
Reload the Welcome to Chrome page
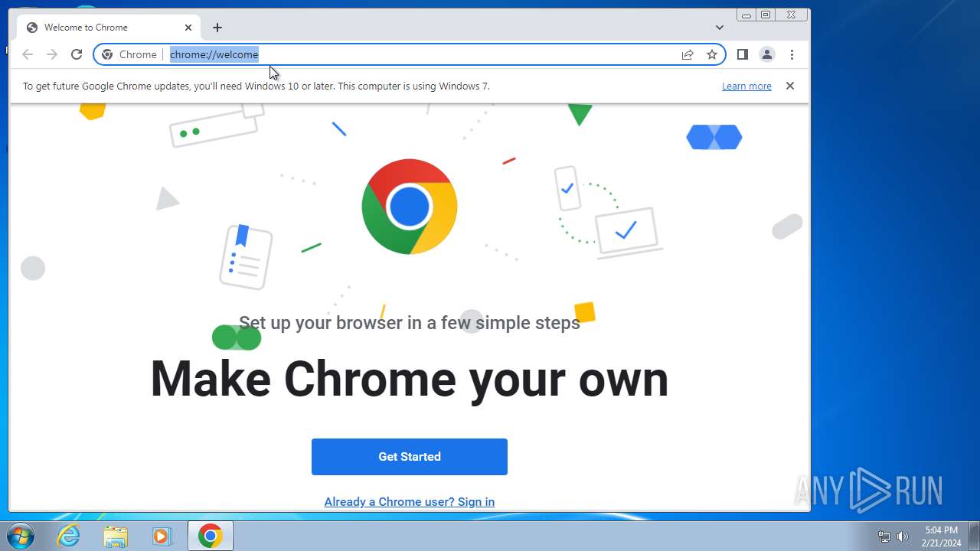point(77,54)
